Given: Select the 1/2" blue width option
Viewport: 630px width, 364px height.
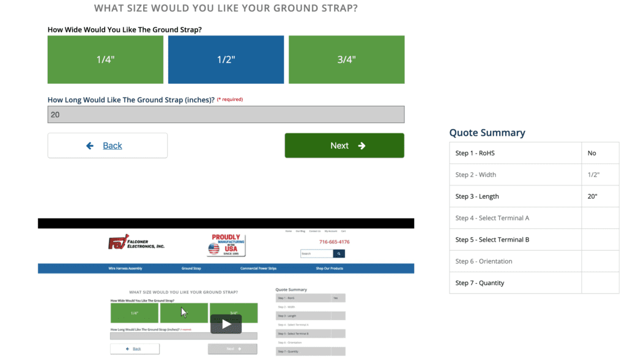Looking at the screenshot, I should click(x=226, y=59).
